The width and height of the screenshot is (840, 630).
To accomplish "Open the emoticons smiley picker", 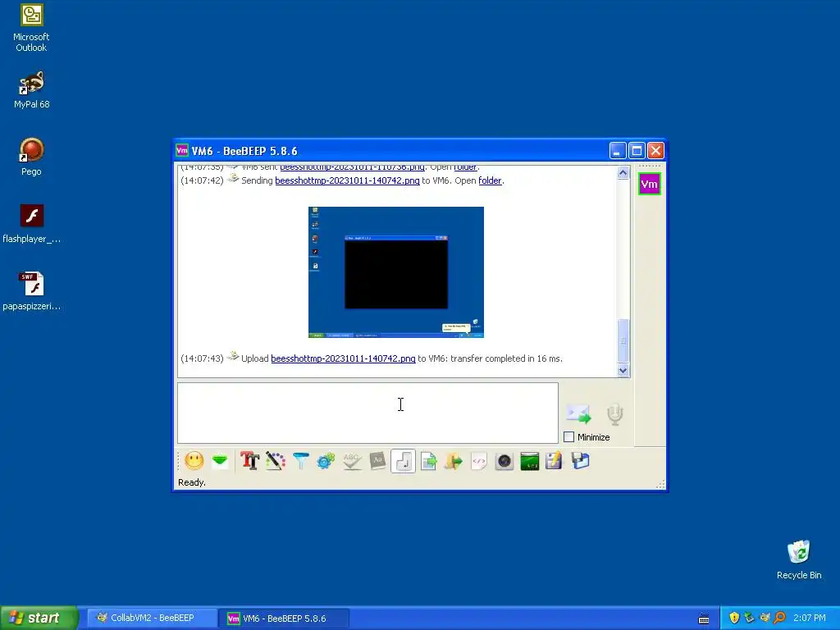I will pos(194,461).
